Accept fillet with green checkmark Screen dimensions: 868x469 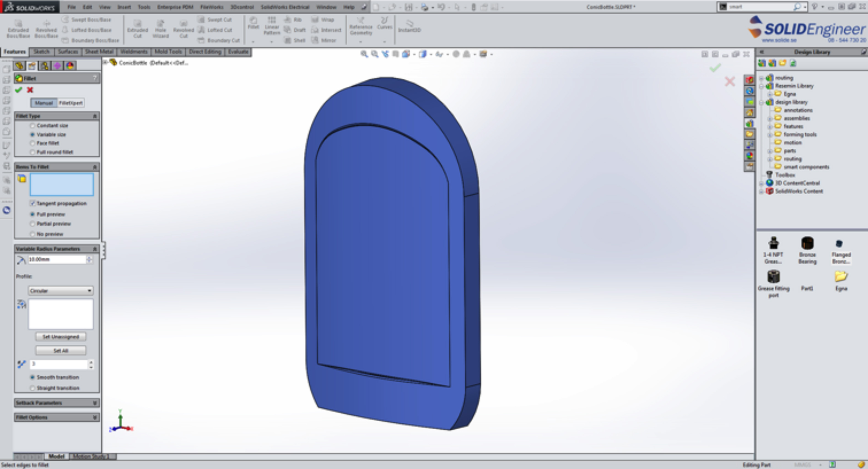coord(18,90)
